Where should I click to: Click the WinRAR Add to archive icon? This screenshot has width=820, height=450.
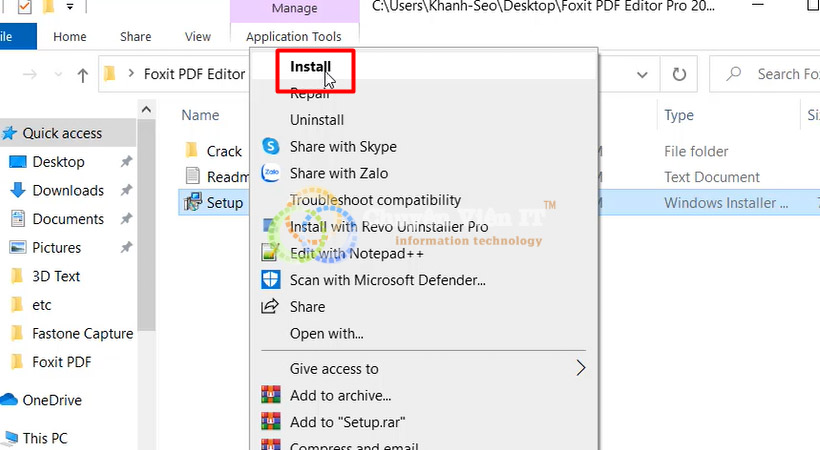coord(270,395)
